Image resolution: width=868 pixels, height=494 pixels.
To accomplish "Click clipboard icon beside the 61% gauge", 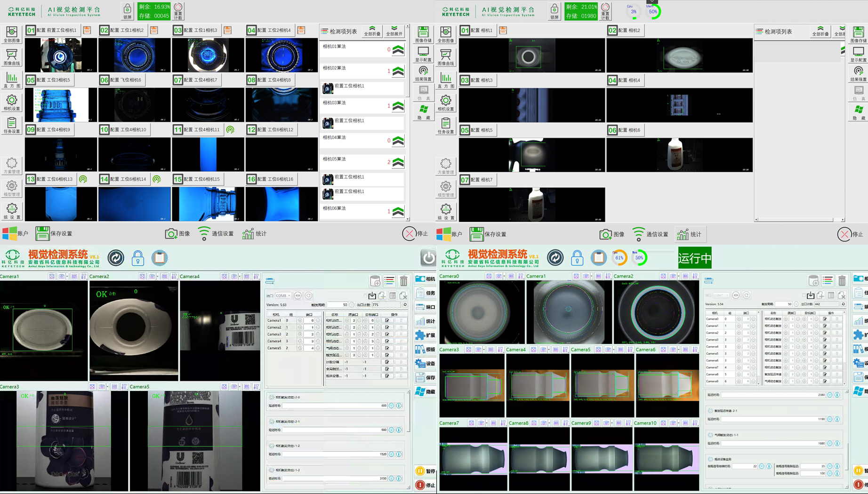I will click(598, 258).
